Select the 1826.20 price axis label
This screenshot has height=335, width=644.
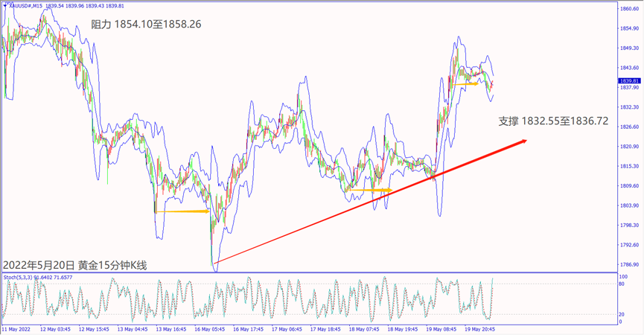click(629, 127)
